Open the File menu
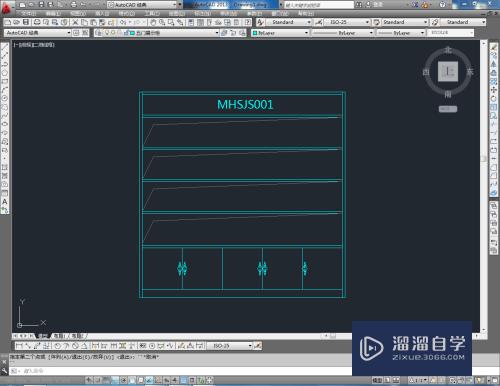The height and width of the screenshot is (386, 500). pyautogui.click(x=29, y=14)
